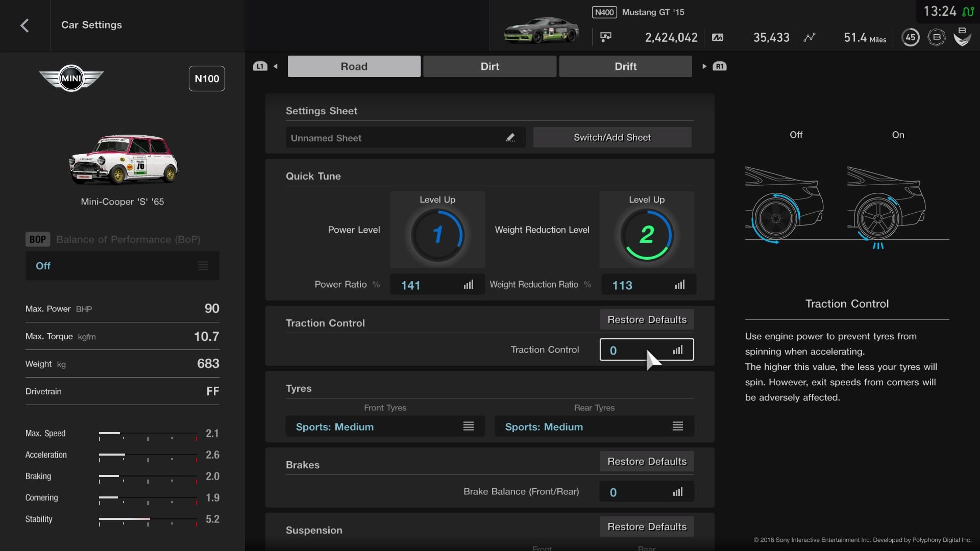Click the performance graph icon next to Power Ratio
Screen dimensions: 980x551
point(469,285)
